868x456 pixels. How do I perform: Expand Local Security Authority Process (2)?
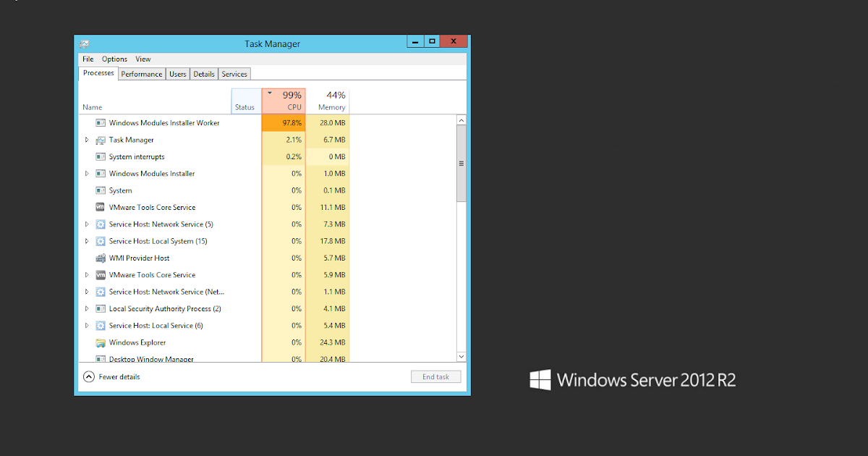[87, 309]
